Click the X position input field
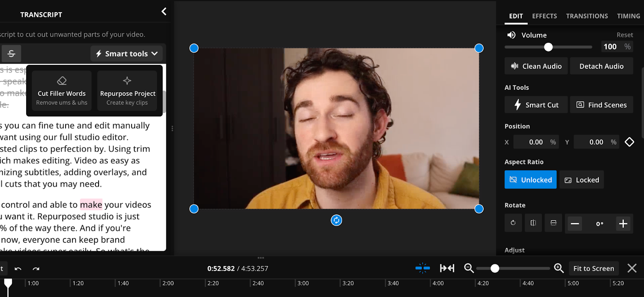The width and height of the screenshot is (644, 297). (536, 142)
